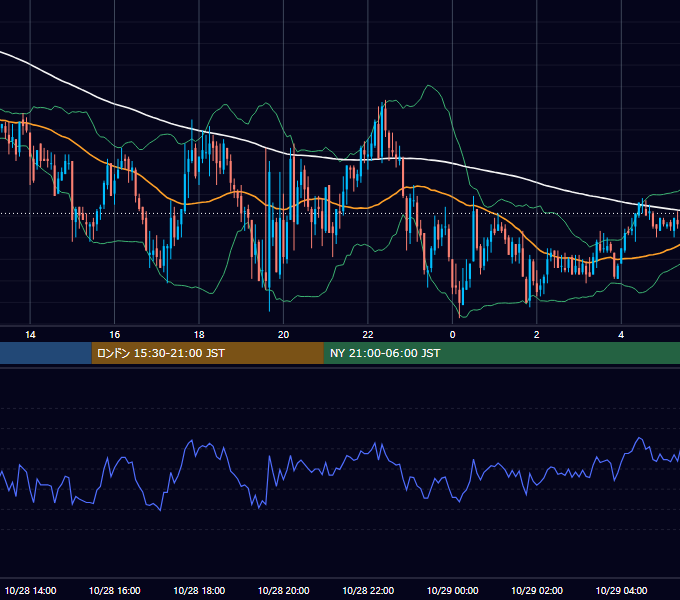Click the 14 hour axis label

(x=30, y=335)
